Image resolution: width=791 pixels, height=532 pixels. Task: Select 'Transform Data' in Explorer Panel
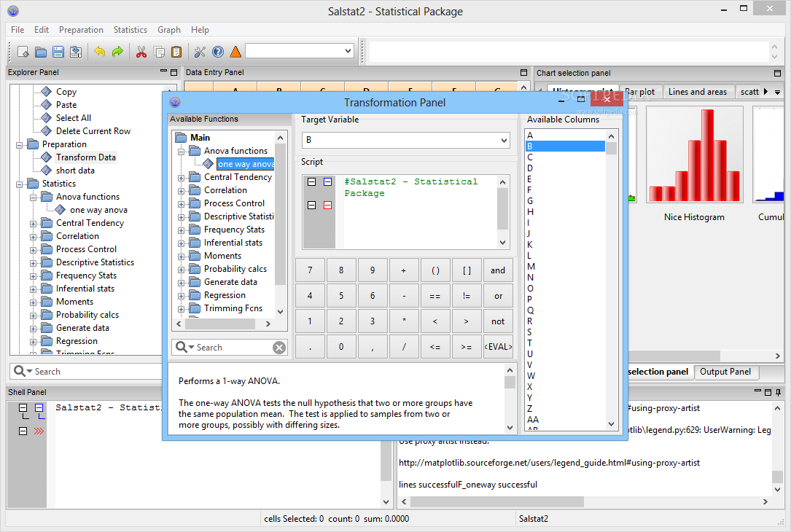tap(86, 157)
